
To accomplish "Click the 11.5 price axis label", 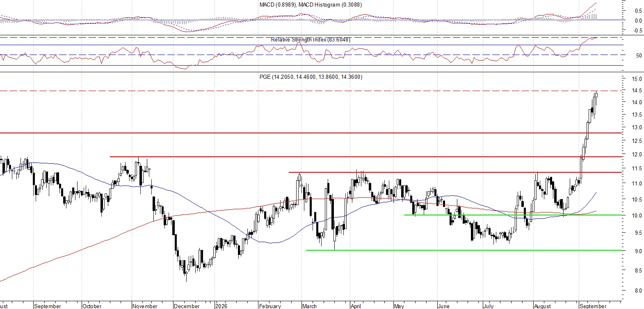I will coord(637,168).
